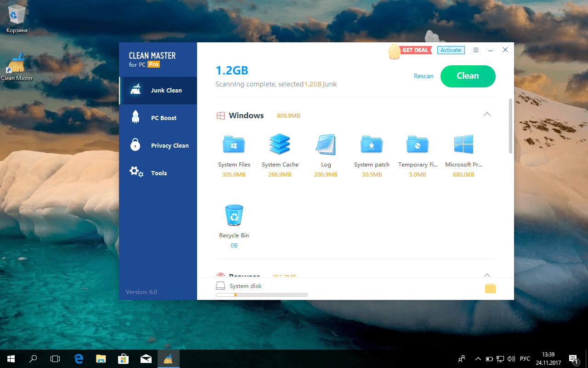Open Task View on the taskbar
Viewport: 588px width, 368px height.
[55, 359]
